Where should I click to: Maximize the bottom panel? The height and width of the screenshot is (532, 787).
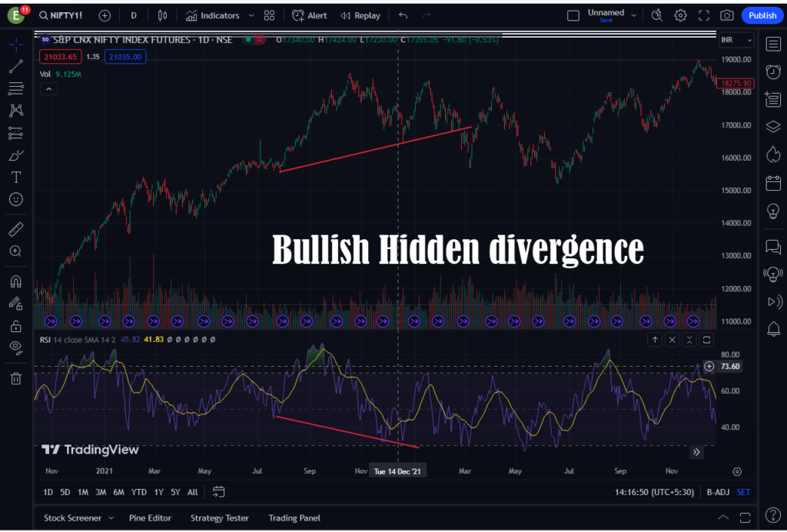click(x=745, y=517)
